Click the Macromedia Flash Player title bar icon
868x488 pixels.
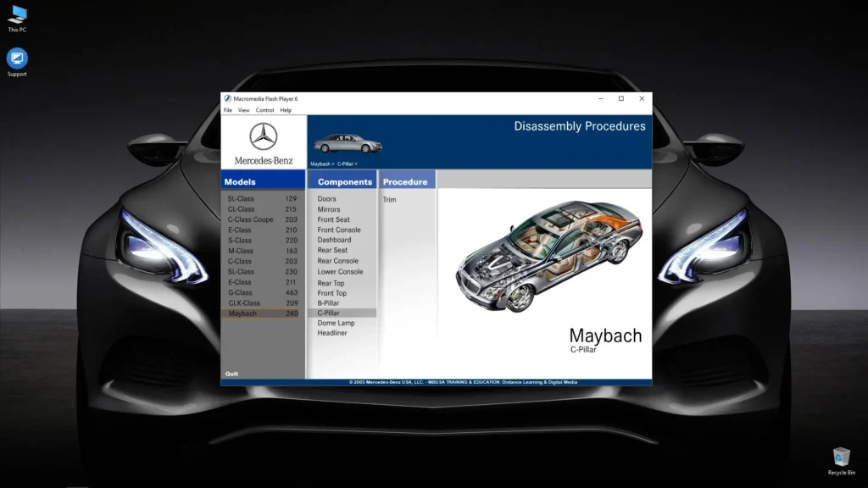(x=227, y=98)
